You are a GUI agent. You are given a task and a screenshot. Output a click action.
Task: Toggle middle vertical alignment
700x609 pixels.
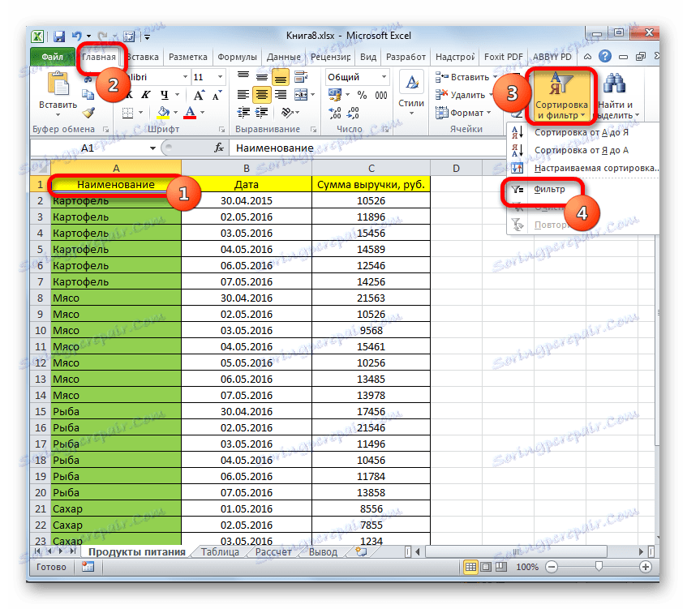[262, 77]
